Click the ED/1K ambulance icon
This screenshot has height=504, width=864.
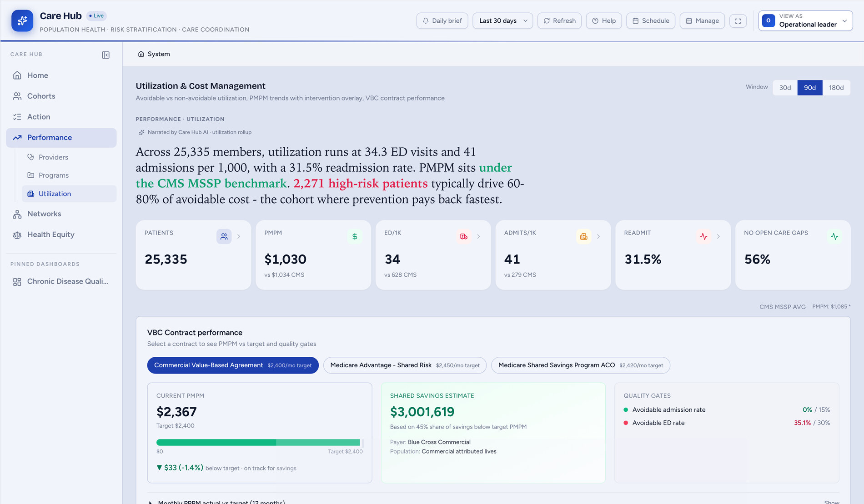pyautogui.click(x=463, y=236)
